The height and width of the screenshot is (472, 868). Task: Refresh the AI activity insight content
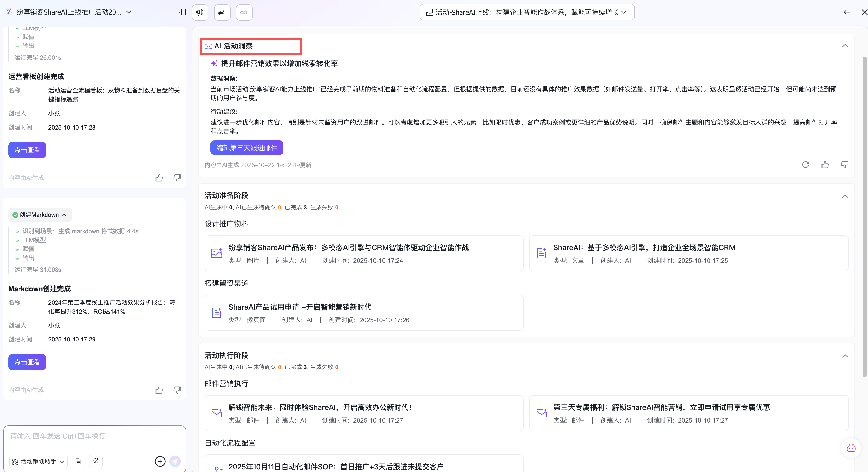[805, 164]
